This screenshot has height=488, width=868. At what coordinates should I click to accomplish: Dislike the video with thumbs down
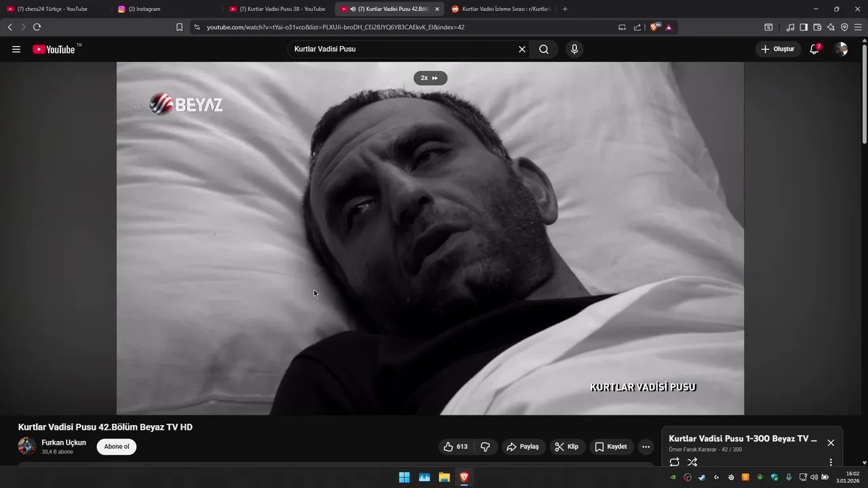click(486, 447)
